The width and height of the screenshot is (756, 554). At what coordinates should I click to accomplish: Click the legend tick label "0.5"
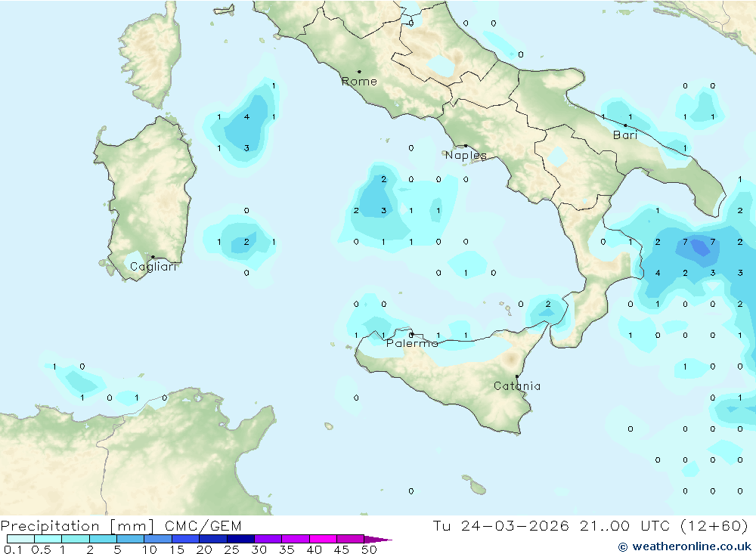click(x=41, y=549)
